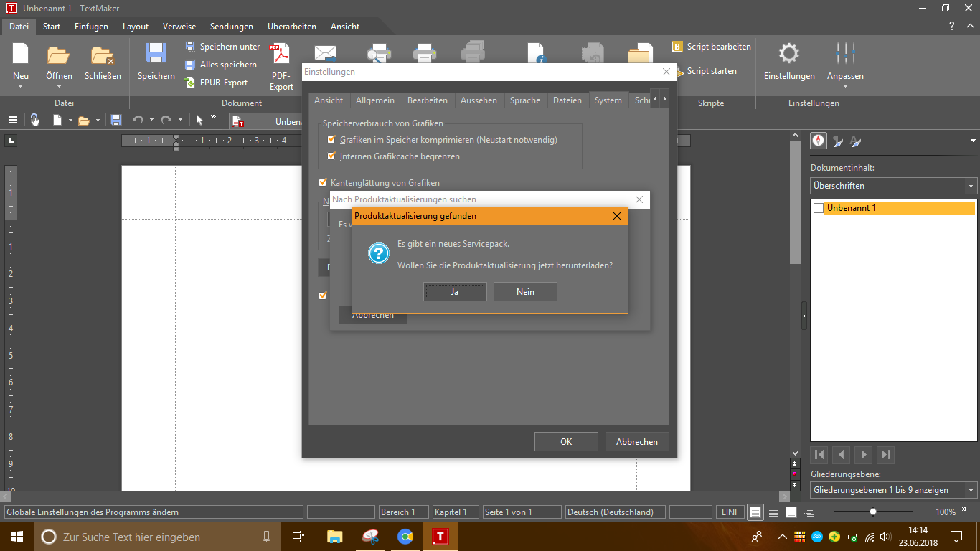Open the Start ribbon tab
Image resolution: width=980 pixels, height=551 pixels.
click(x=52, y=27)
